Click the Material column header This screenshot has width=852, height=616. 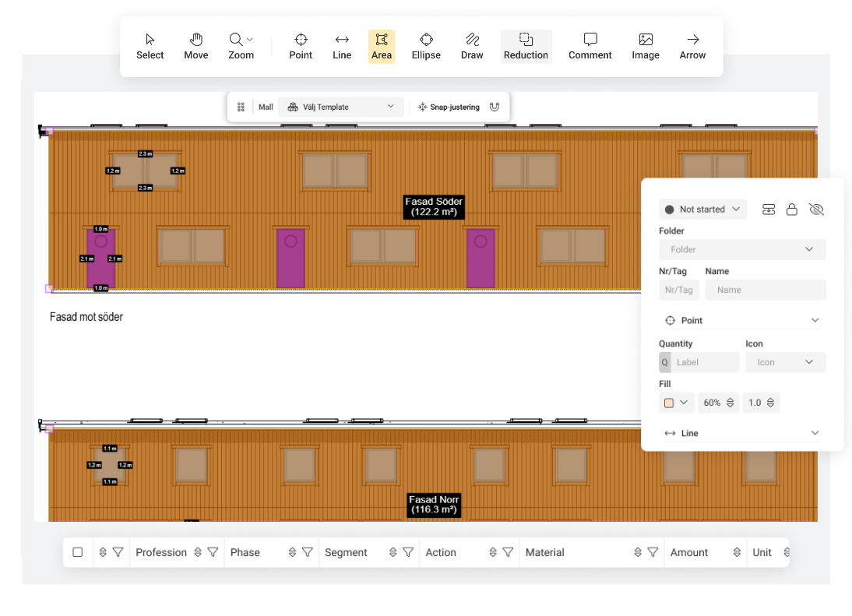(x=545, y=552)
